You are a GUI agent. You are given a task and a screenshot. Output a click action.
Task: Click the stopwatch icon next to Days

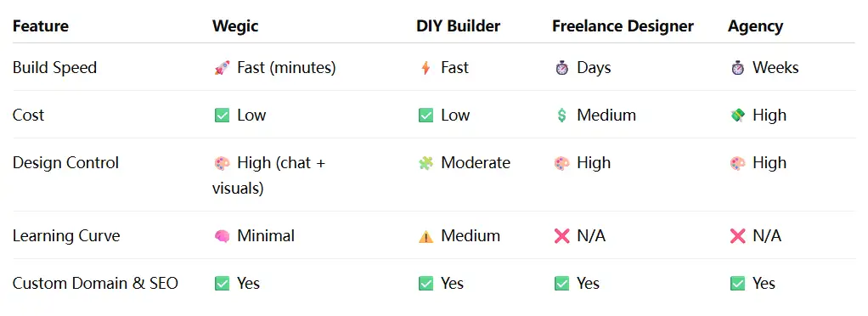(562, 68)
